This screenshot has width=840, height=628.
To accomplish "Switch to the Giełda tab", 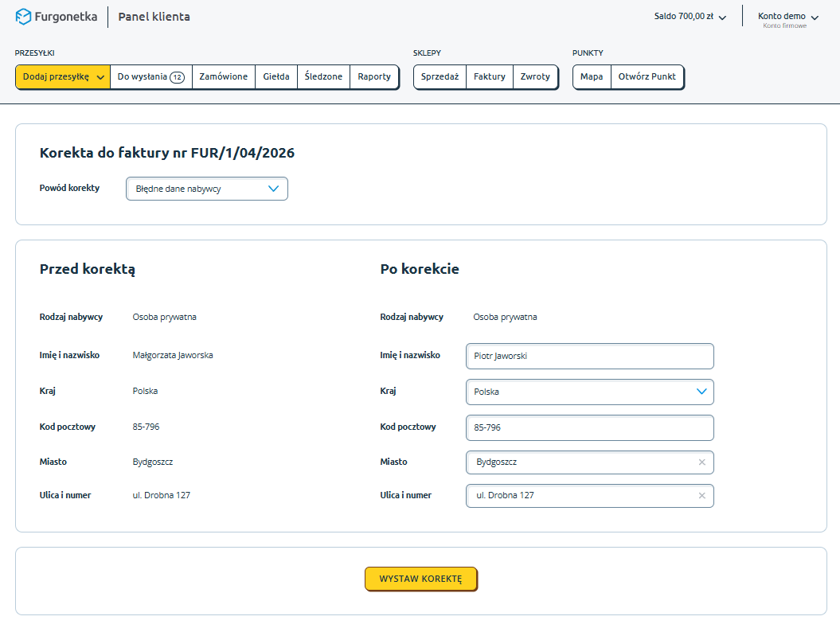I will [276, 77].
